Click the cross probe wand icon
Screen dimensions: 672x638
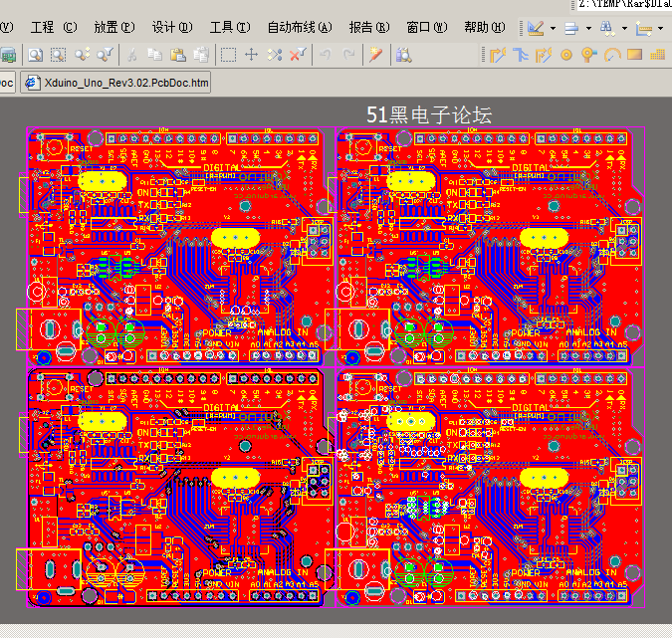tap(375, 55)
